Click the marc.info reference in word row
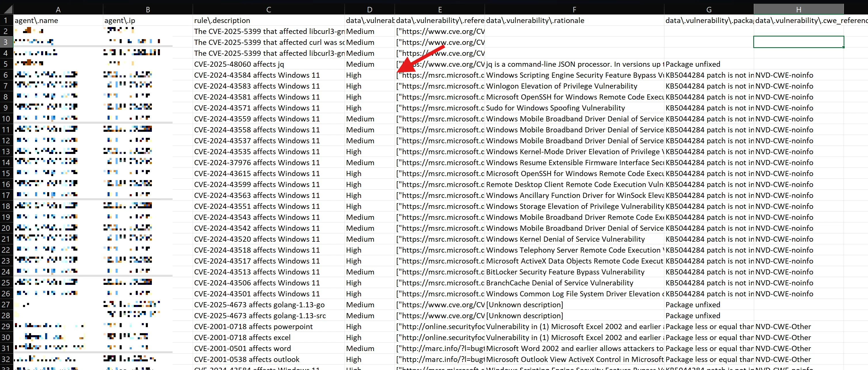This screenshot has width=868, height=370. point(440,348)
